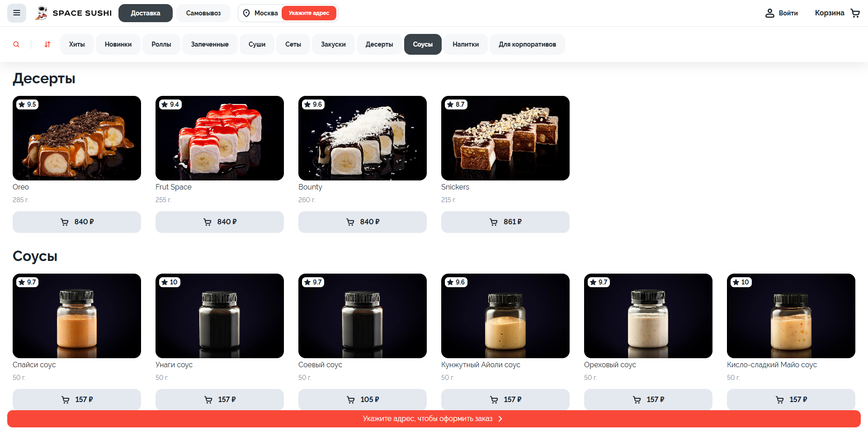Add Snickers for 861 ₽ to cart

pyautogui.click(x=505, y=222)
